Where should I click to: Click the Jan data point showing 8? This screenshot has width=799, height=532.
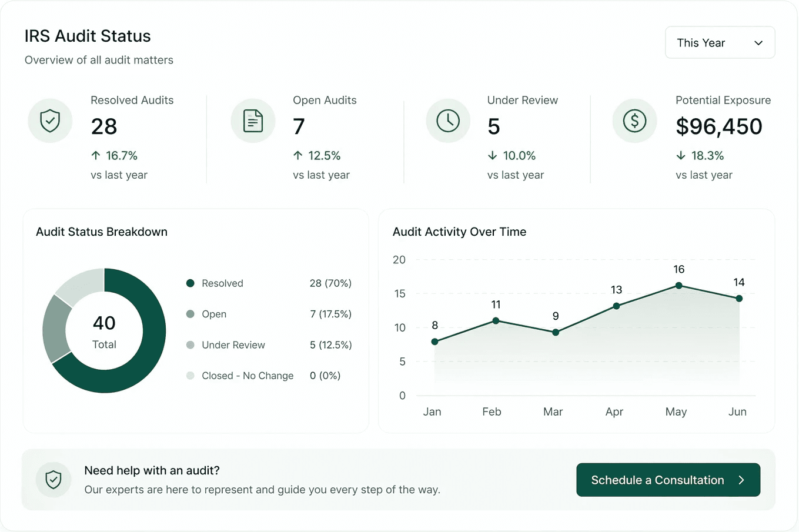(x=434, y=342)
